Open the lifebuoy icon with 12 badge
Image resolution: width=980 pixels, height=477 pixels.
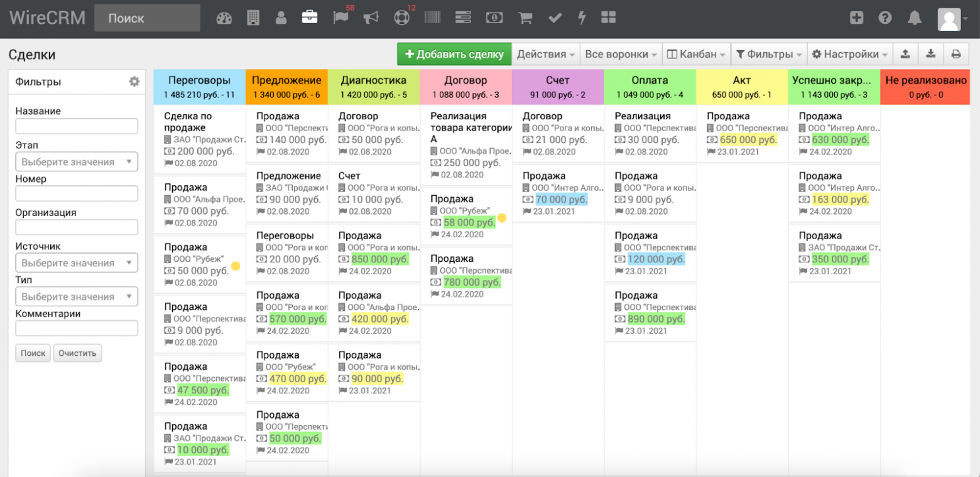(x=401, y=18)
